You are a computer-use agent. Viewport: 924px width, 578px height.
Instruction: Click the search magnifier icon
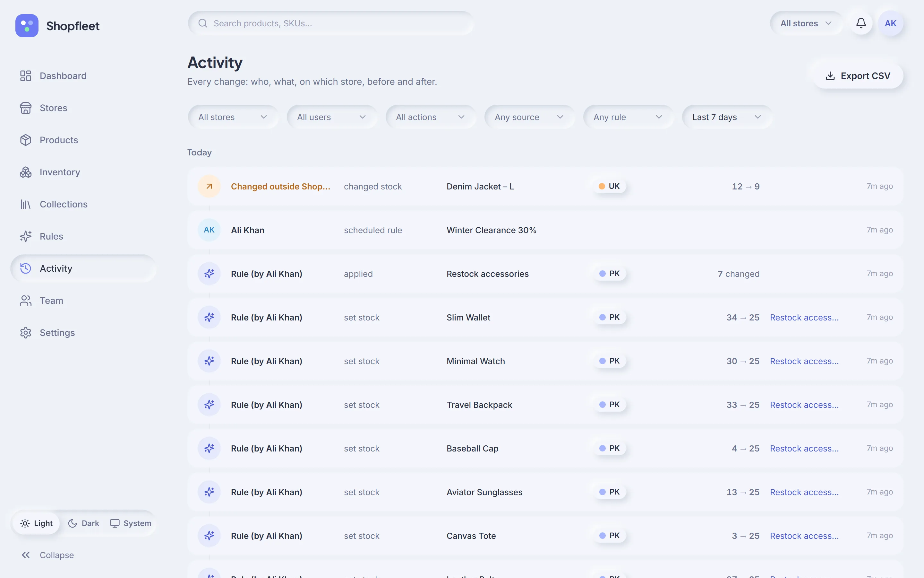click(x=203, y=23)
